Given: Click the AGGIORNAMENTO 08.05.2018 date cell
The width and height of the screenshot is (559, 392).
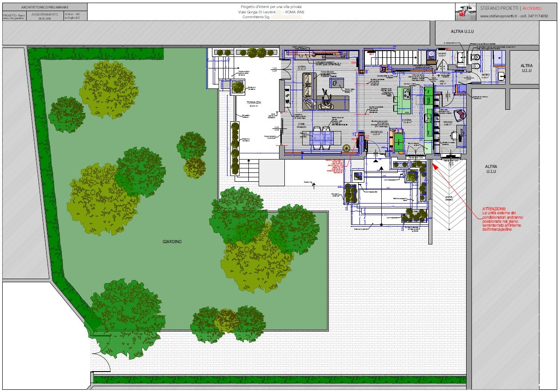Looking at the screenshot, I should tap(45, 16).
